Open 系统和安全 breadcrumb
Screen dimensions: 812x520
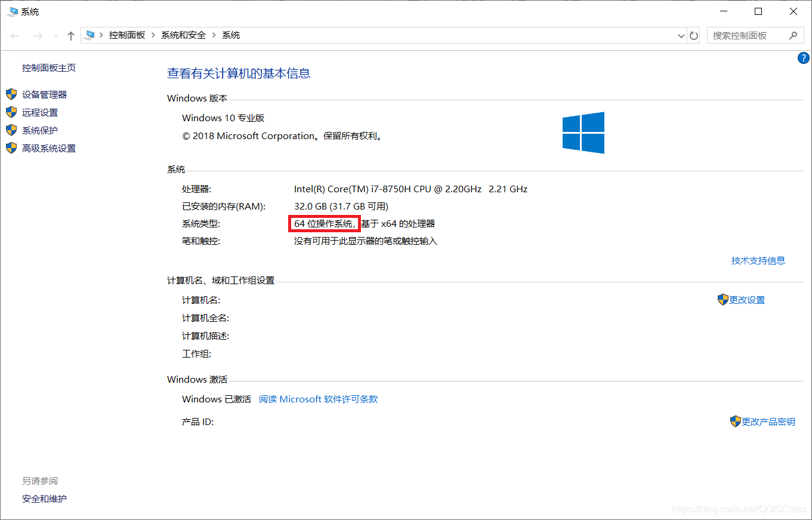[x=183, y=35]
